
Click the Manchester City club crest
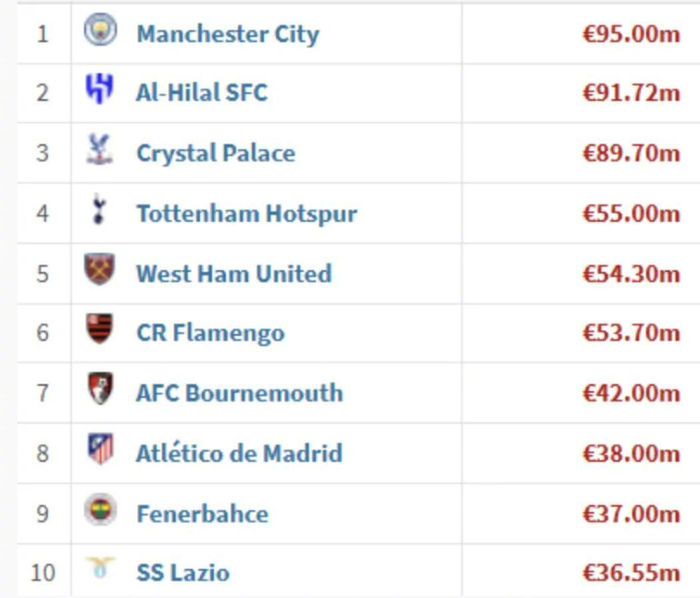pos(100,31)
